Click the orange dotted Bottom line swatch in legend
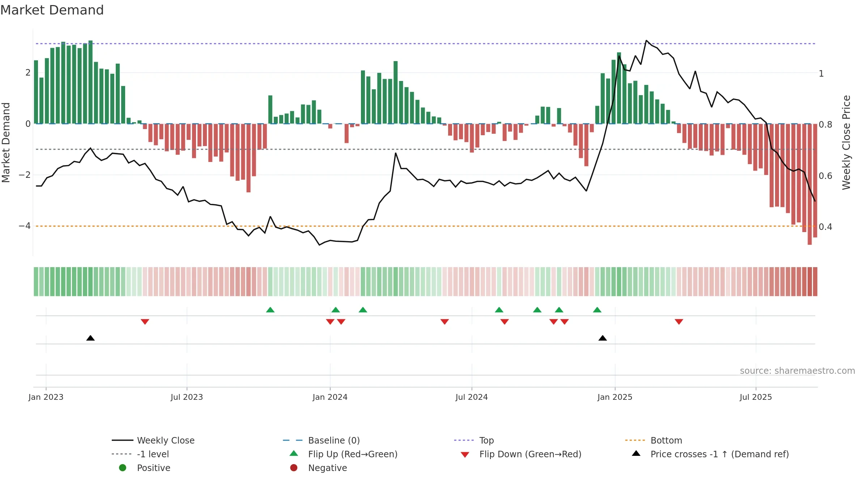868x488 pixels. pos(635,440)
